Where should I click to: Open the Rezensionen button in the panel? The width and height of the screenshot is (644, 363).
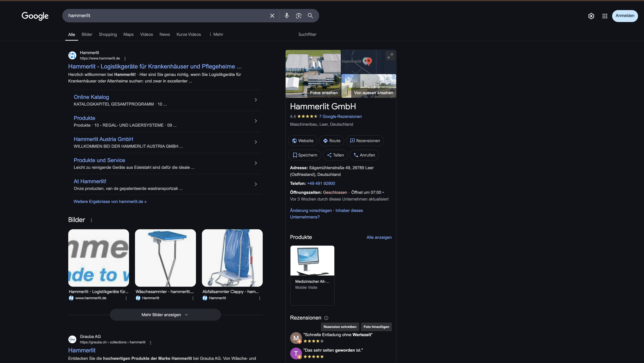tap(365, 141)
